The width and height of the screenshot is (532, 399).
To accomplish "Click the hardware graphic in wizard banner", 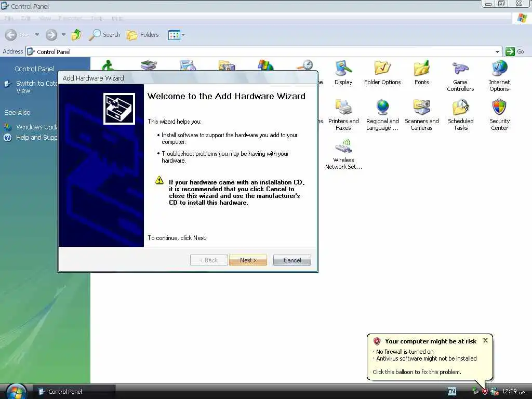I will point(119,109).
